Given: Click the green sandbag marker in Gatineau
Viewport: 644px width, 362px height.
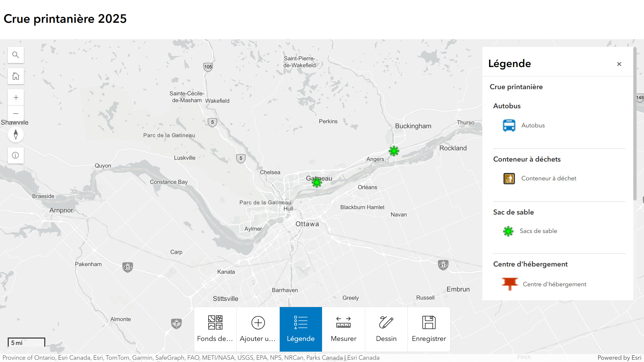Looking at the screenshot, I should [x=317, y=182].
